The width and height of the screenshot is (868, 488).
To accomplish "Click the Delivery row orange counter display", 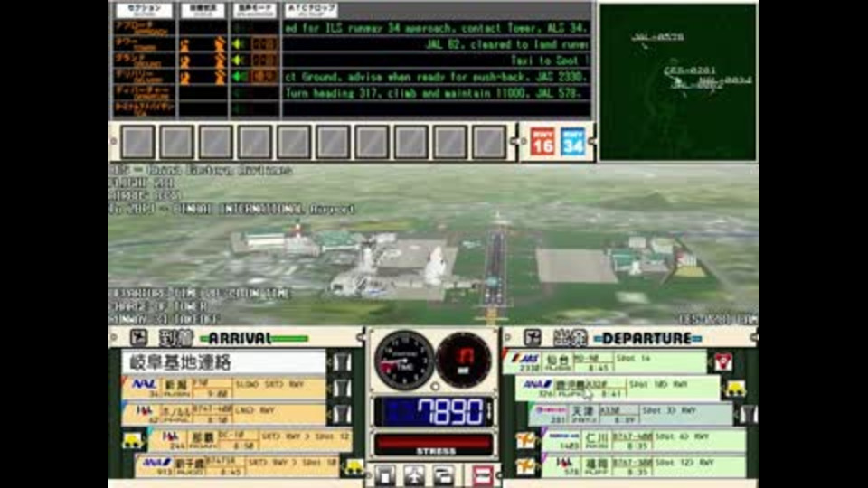I will (x=265, y=76).
